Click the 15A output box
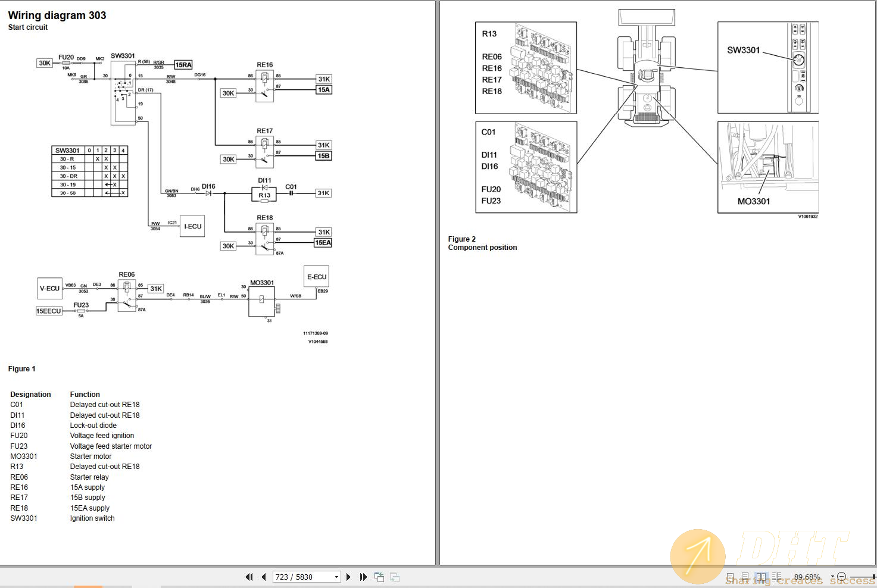877x588 pixels. (x=323, y=90)
